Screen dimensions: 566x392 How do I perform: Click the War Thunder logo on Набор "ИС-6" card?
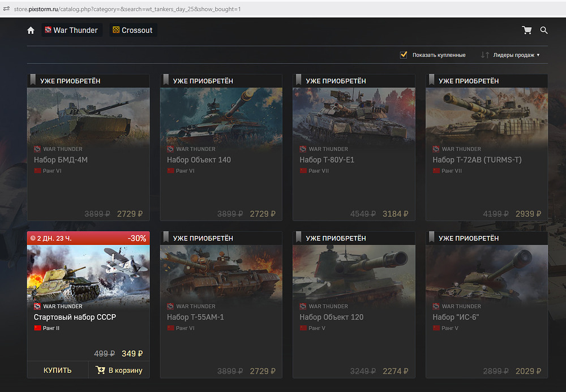coord(436,306)
